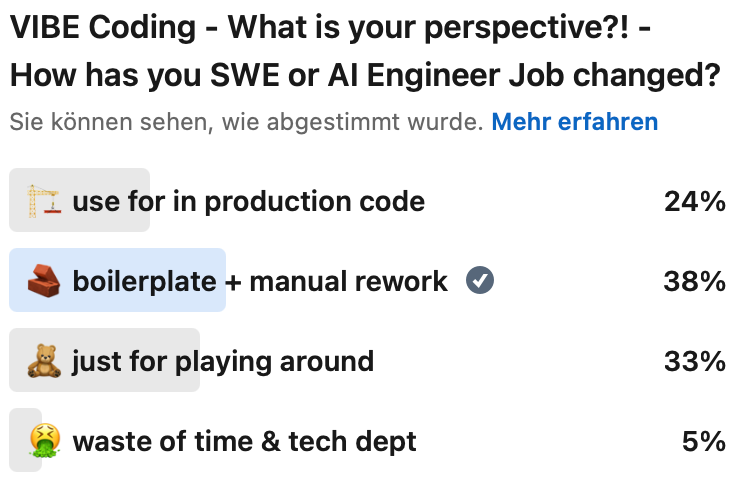Click the 33% vote share
The image size is (752, 478).
694,361
